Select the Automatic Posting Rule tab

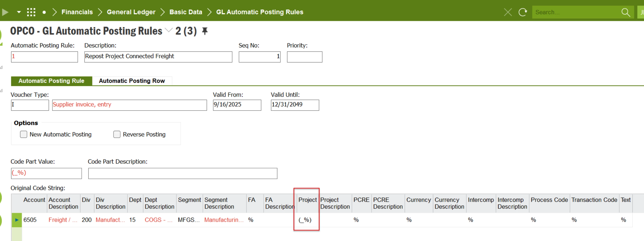coord(51,81)
